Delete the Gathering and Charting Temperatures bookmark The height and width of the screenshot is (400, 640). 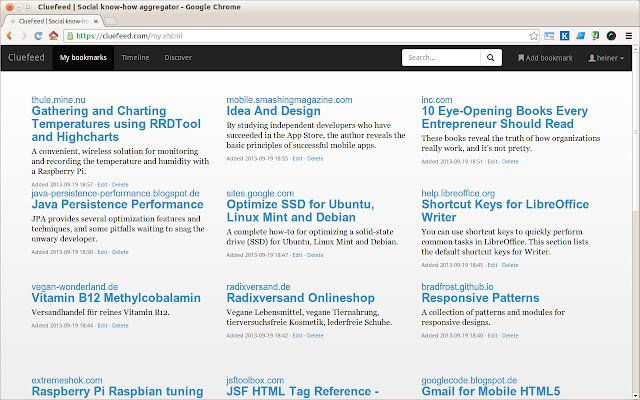click(120, 184)
